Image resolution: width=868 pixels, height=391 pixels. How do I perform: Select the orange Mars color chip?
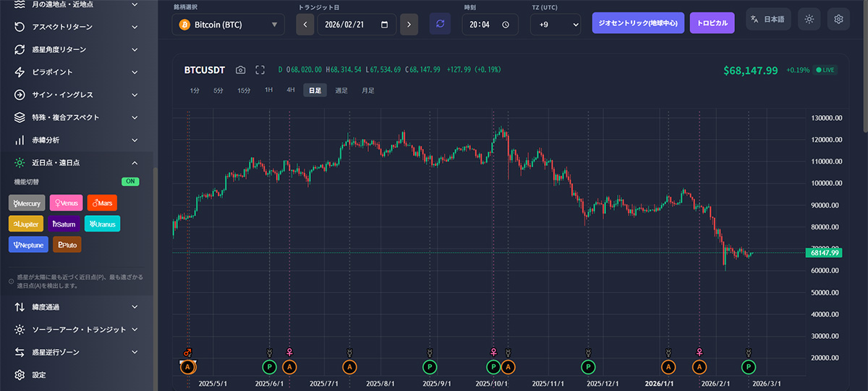point(102,203)
